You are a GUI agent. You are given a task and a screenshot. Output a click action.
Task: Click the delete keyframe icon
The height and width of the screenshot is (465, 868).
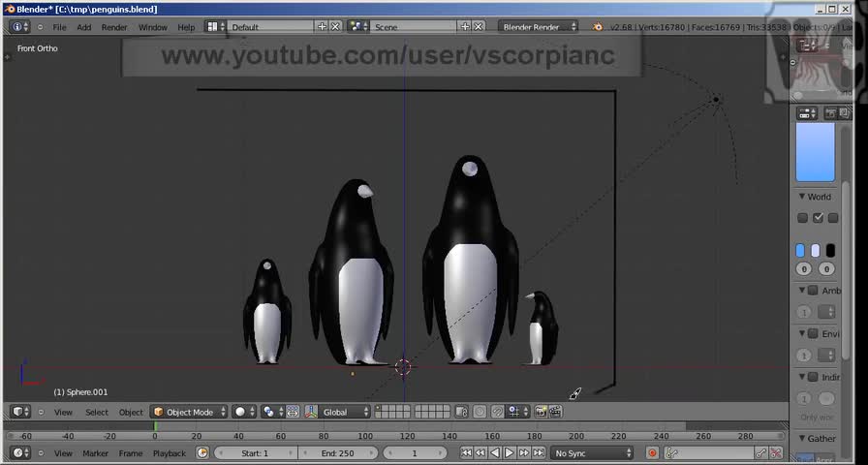[x=776, y=452]
